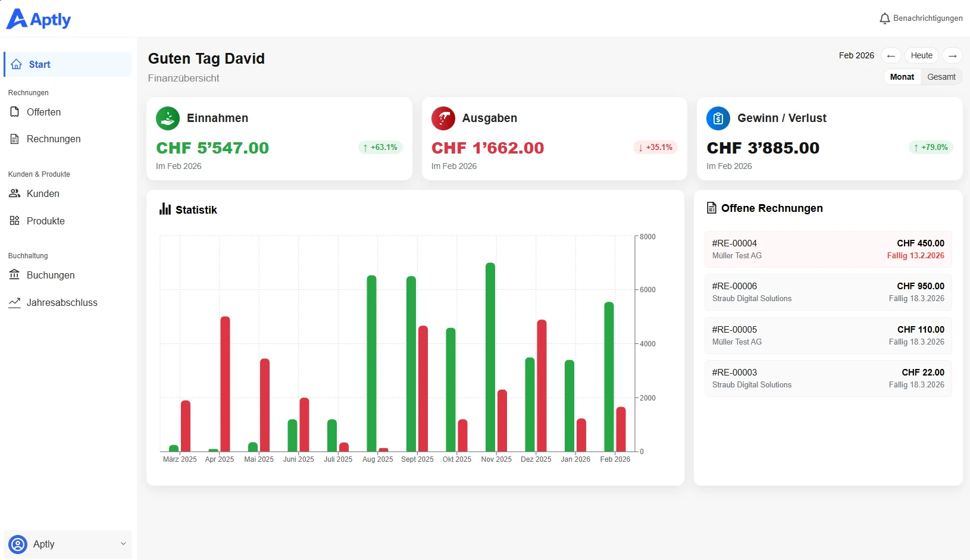Viewport: 970px width, 560px height.
Task: Click the +79.0% profit badge
Action: pos(931,148)
